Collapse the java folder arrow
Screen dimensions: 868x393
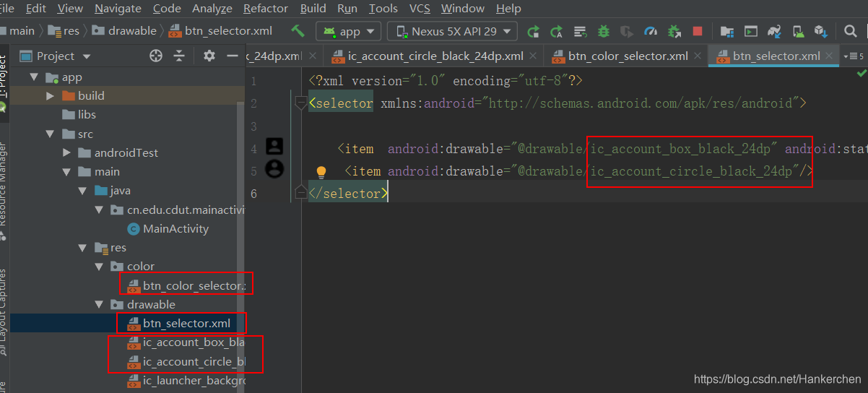[x=83, y=191]
